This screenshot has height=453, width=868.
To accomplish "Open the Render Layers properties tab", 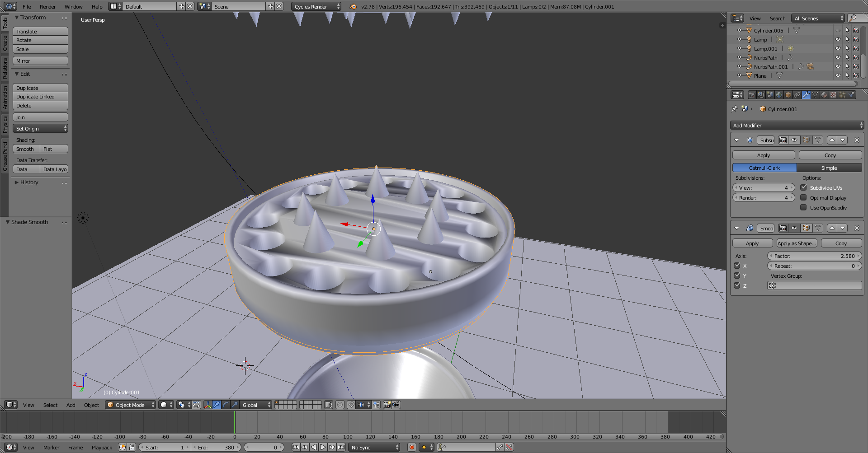I will [x=761, y=95].
